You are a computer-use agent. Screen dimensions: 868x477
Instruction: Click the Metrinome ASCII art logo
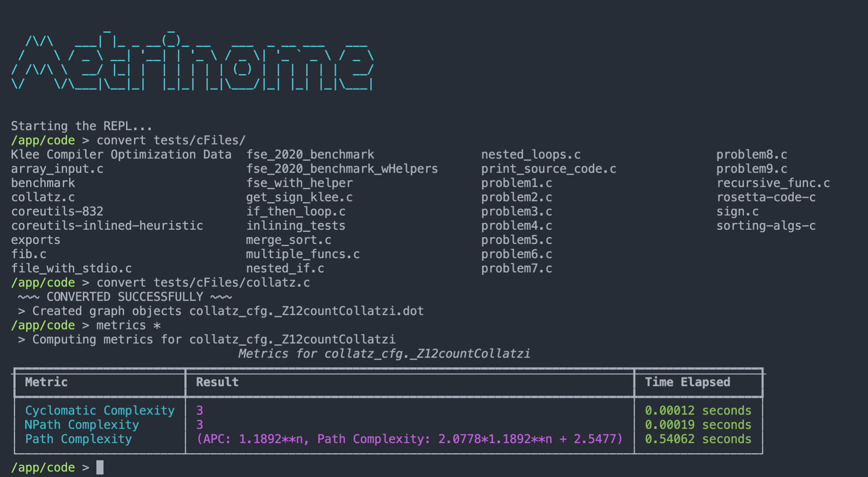pos(192,63)
